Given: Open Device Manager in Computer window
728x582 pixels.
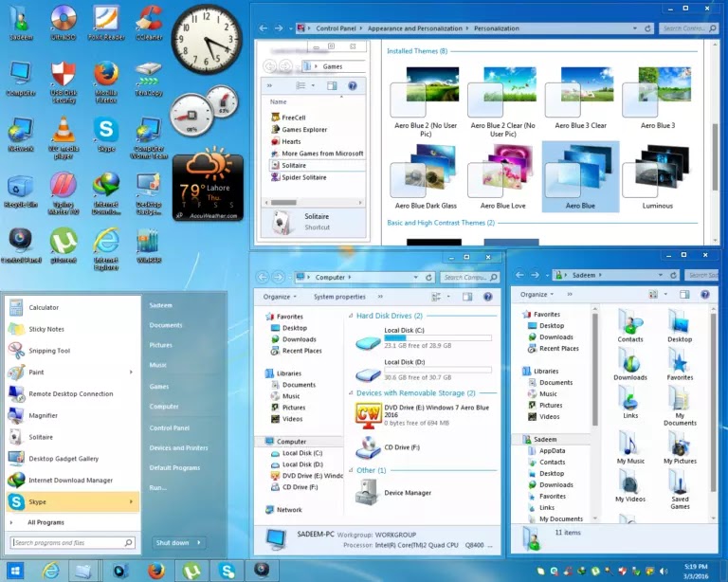Looking at the screenshot, I should click(393, 493).
